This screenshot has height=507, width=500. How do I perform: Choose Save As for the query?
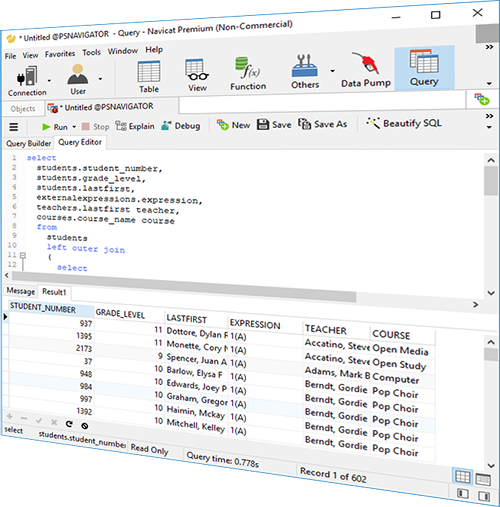pyautogui.click(x=323, y=124)
